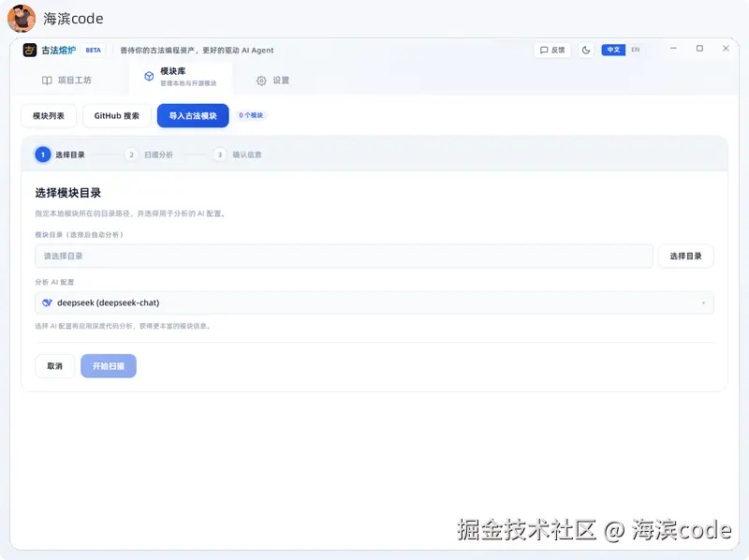
Task: Click step 2 扫描分析 on the progress stepper
Action: click(x=131, y=155)
